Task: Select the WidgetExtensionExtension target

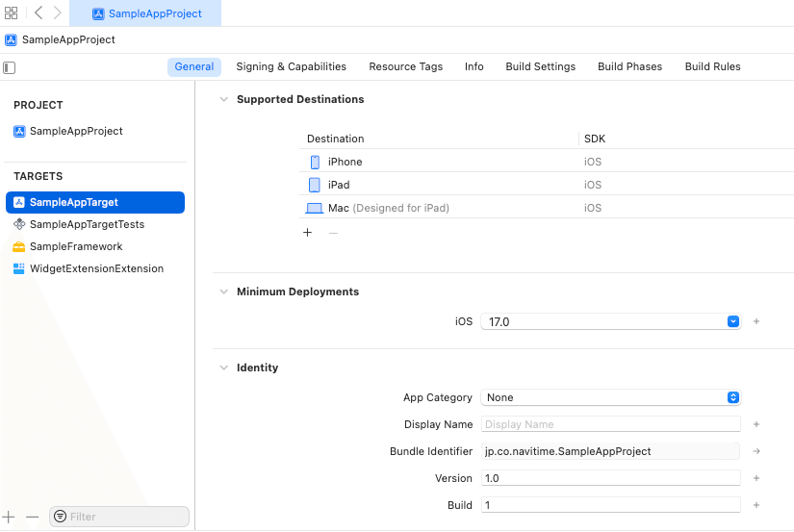Action: click(95, 268)
